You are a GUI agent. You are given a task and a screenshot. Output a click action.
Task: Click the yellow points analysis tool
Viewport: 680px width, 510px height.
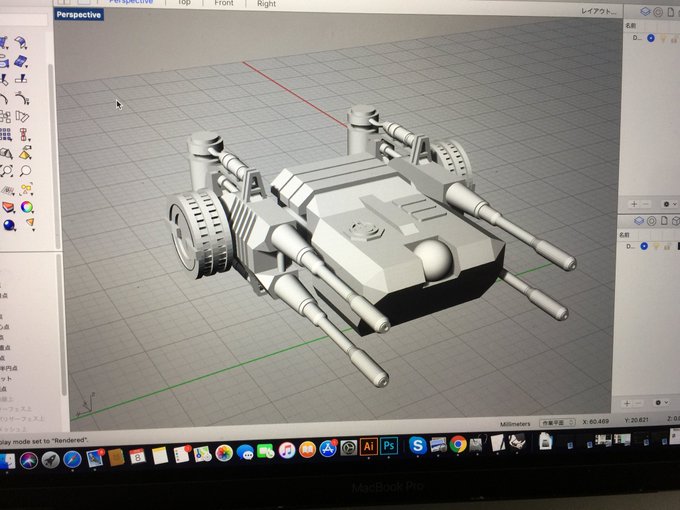tap(26, 189)
